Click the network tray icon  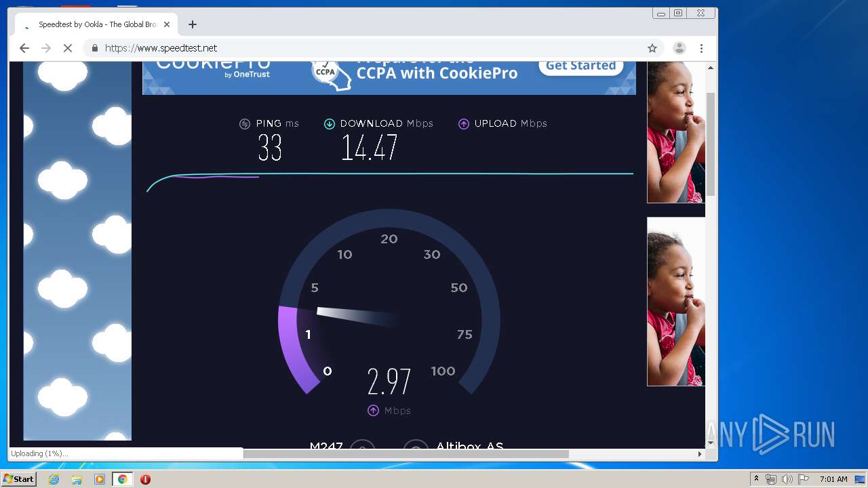click(x=770, y=479)
